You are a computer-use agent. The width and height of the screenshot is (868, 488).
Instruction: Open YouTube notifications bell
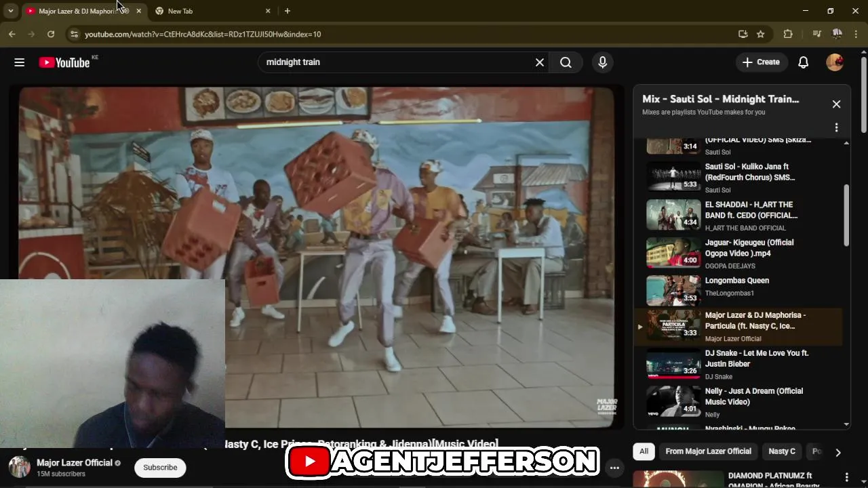[x=803, y=62]
